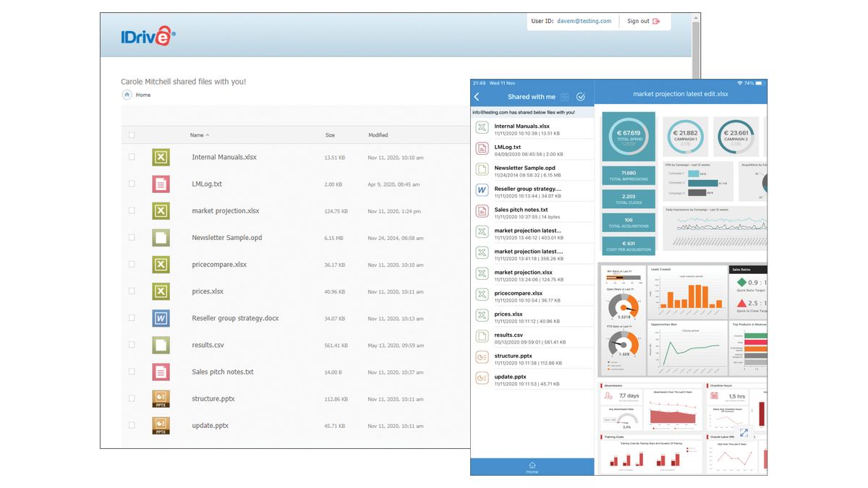868x488 pixels.
Task: Select the header checkbox to choose all files
Action: click(132, 135)
